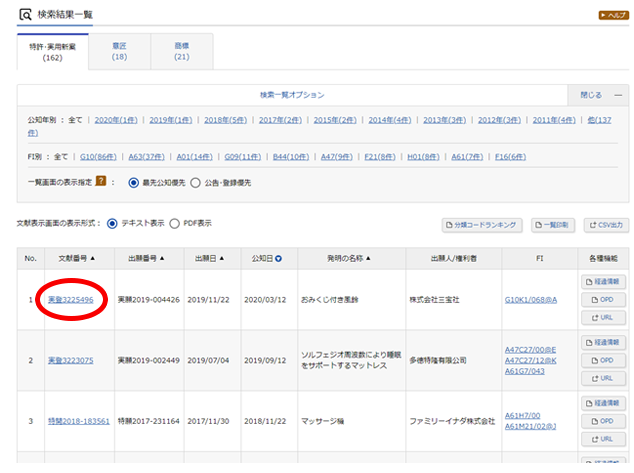This screenshot has width=634, height=473.
Task: Export results with CSV出力 button
Action: click(x=606, y=224)
